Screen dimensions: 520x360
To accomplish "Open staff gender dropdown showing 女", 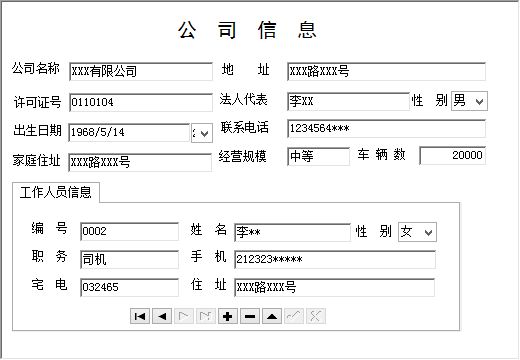I will [x=417, y=232].
